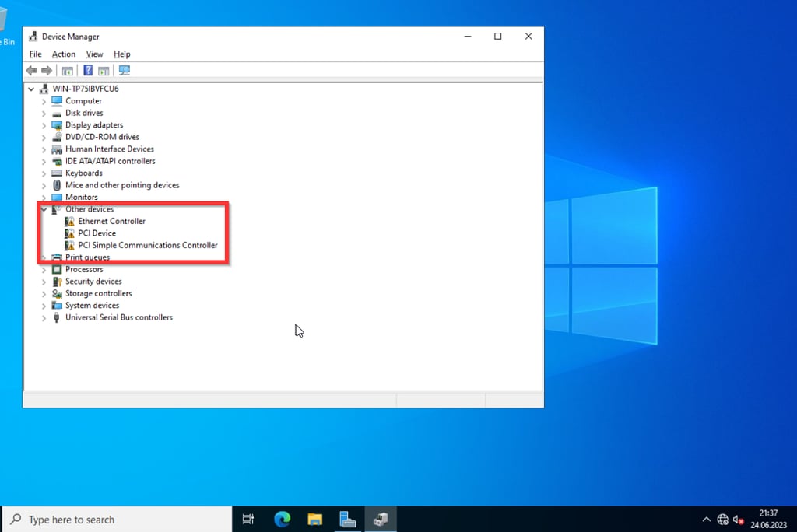Open the Help menu
The height and width of the screenshot is (532, 797).
pos(121,54)
